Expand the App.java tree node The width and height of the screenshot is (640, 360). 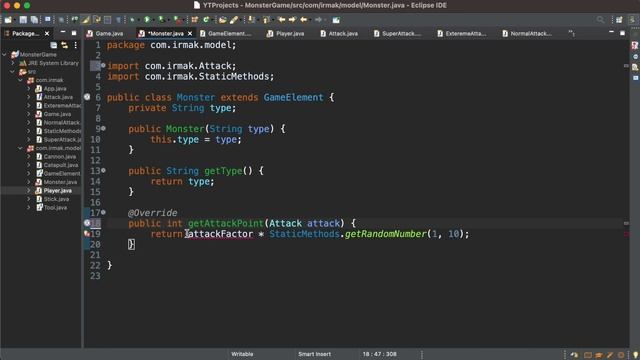29,89
